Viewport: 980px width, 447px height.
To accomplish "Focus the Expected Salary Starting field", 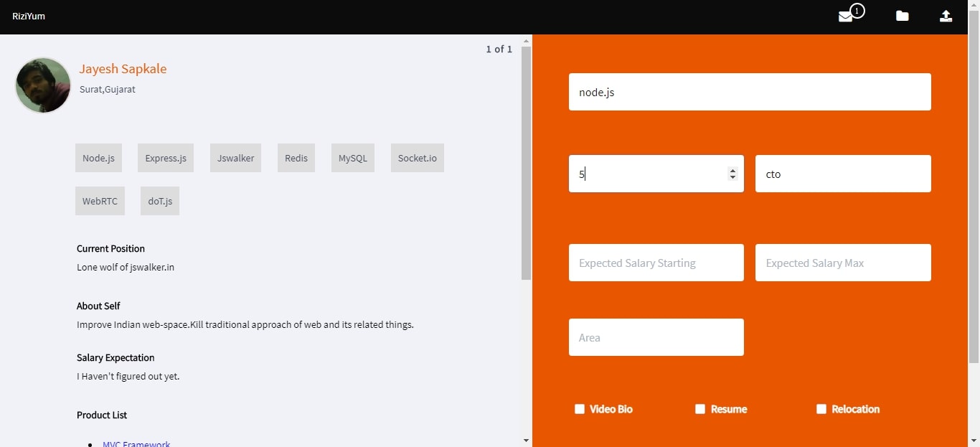I will pos(656,263).
